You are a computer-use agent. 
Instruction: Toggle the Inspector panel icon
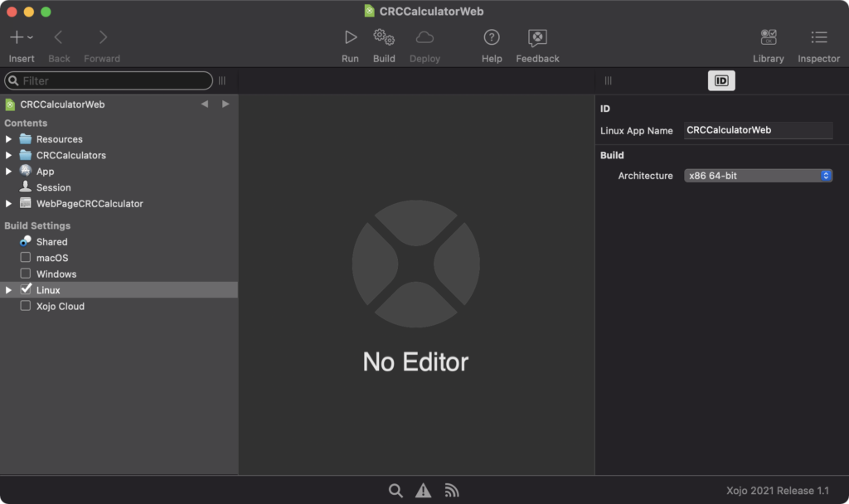coord(818,37)
